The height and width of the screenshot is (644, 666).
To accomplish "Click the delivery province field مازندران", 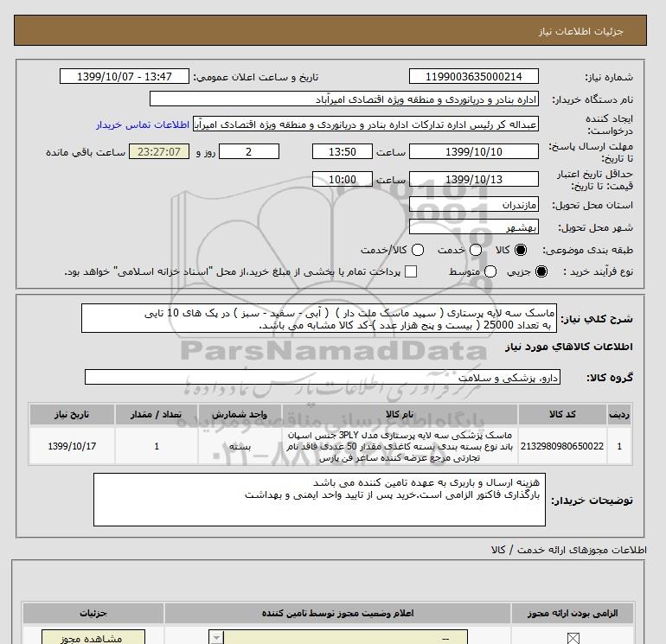I will click(x=474, y=205).
